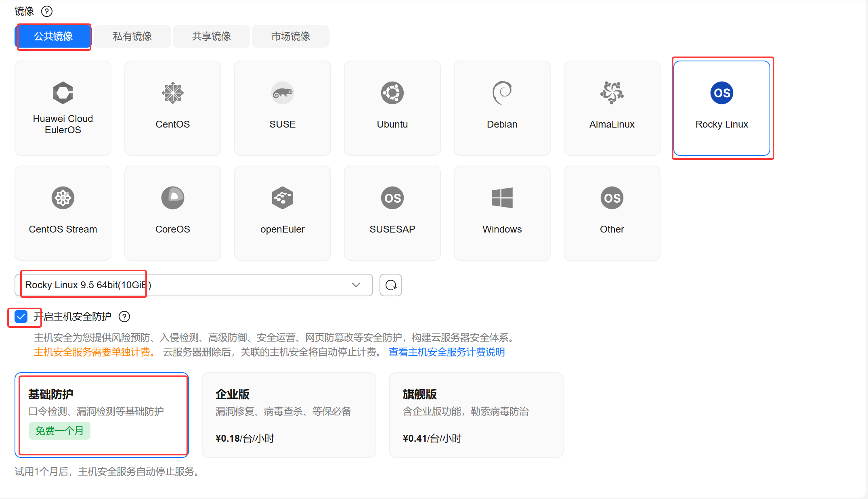This screenshot has width=868, height=499.
Task: Expand image list via chevron arrow
Action: 356,285
